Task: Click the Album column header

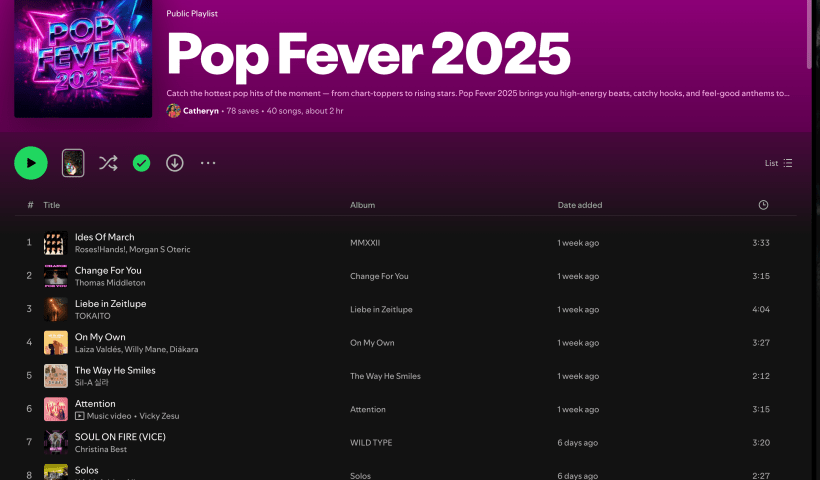Action: click(362, 205)
